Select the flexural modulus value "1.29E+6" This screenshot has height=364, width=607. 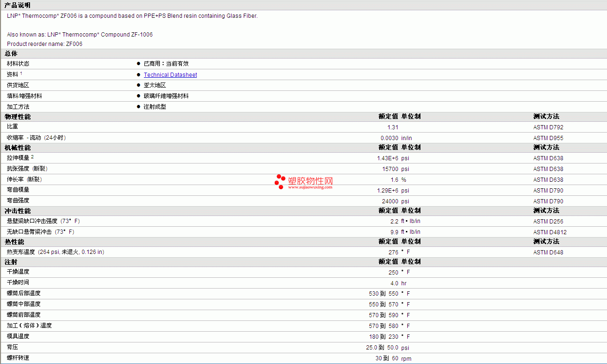click(388, 191)
